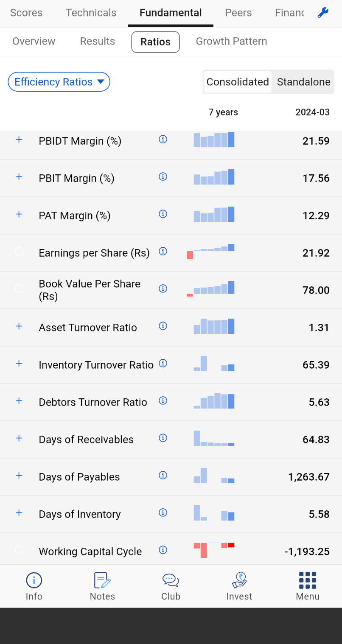Screen dimensions: 342x644
Task: Open the wrench settings icon
Action: pyautogui.click(x=323, y=13)
